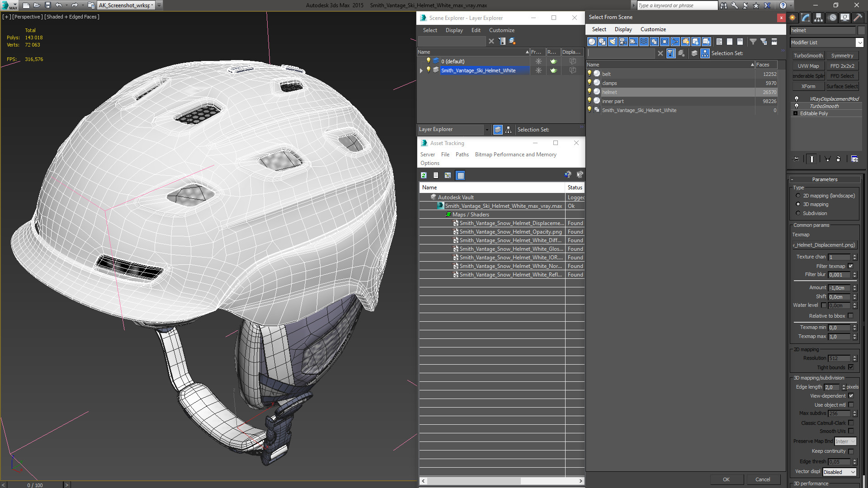Click Refresh icon in Asset Tracking
This screenshot has height=488, width=868.
[x=424, y=175]
